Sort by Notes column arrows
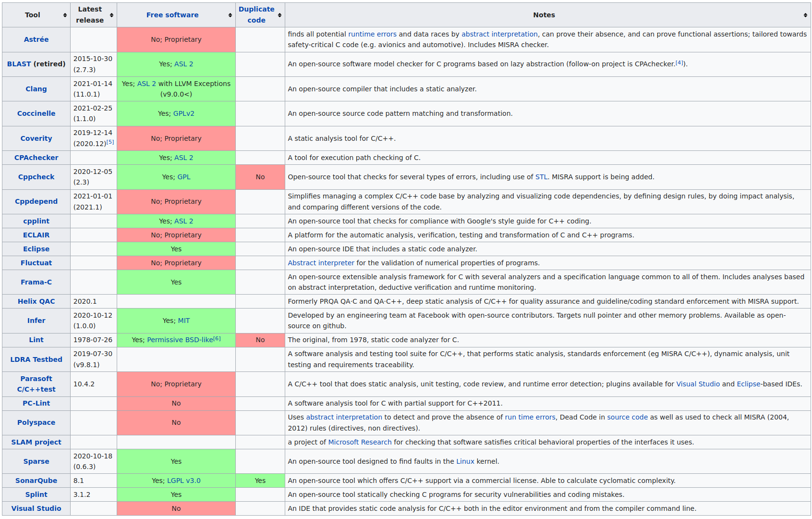 805,15
